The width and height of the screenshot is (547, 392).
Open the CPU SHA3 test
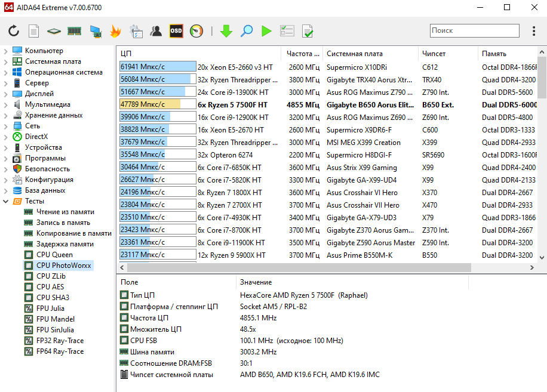coord(53,298)
